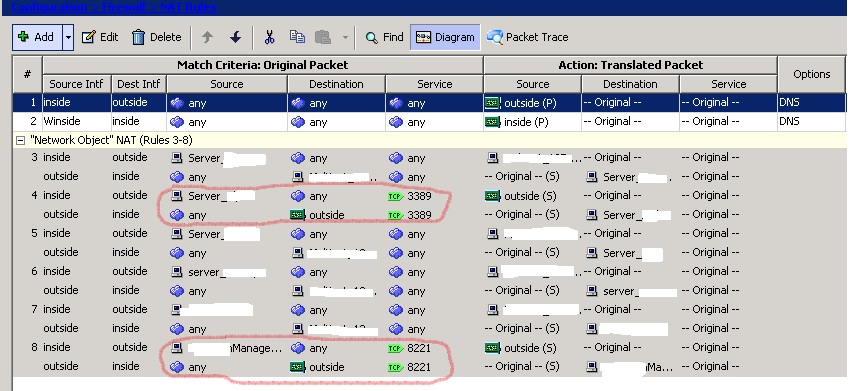Select rule 2 Winside source interface
This screenshot has height=391, width=852.
pyautogui.click(x=77, y=122)
